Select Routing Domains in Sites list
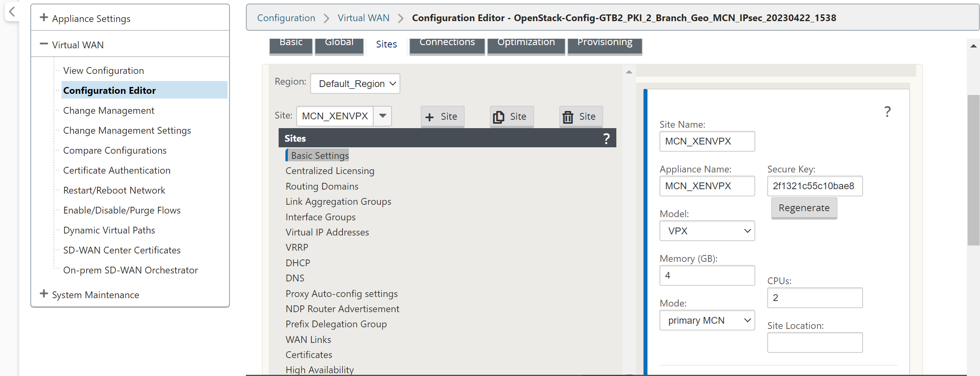 pos(322,186)
